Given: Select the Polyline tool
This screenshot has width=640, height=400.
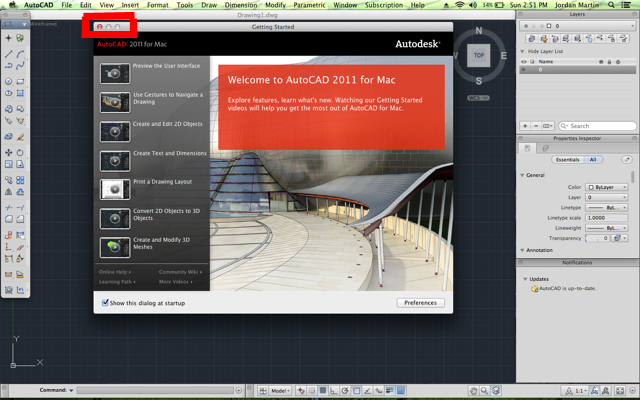Looking at the screenshot, I should [8, 65].
